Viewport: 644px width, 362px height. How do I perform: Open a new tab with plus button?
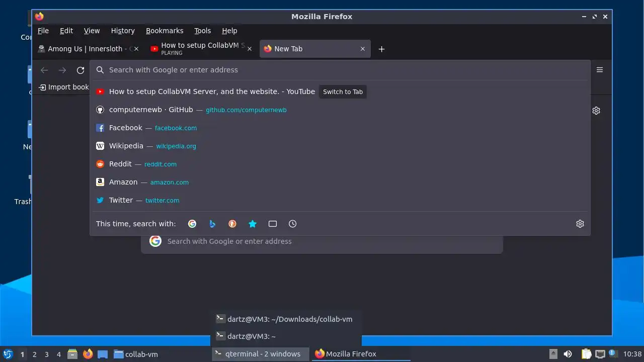point(381,49)
